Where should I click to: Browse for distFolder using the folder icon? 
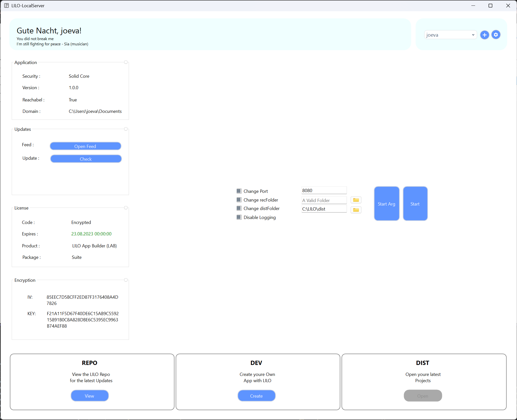pyautogui.click(x=356, y=210)
